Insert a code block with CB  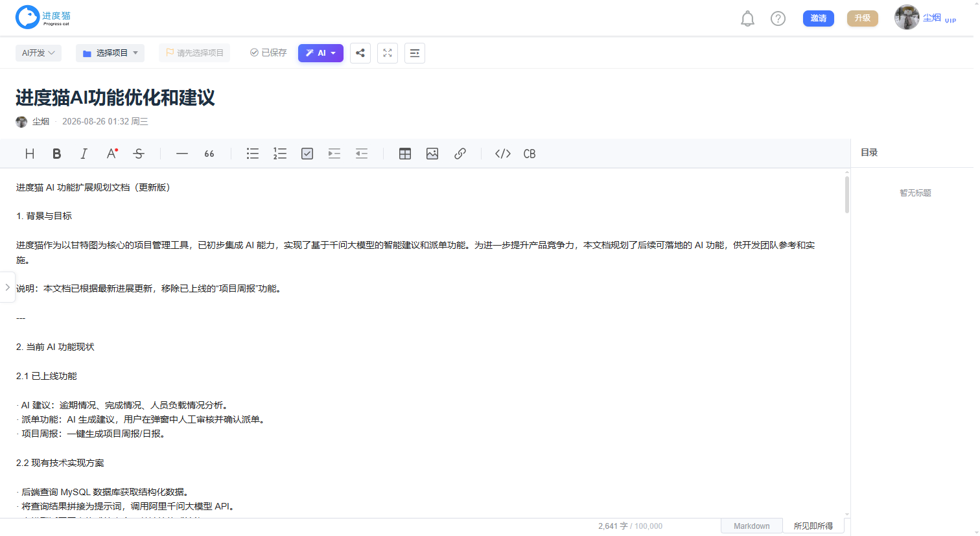(x=530, y=154)
